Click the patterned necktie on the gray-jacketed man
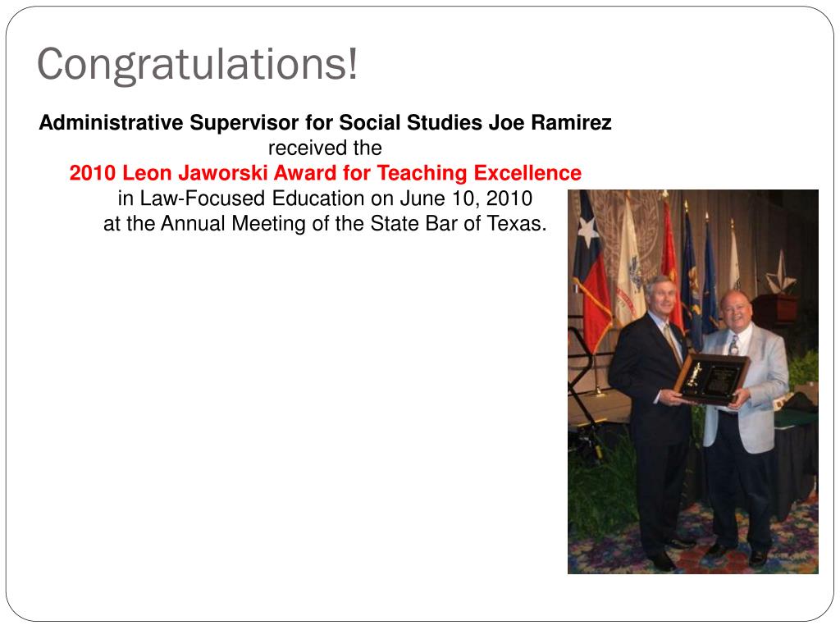The height and width of the screenshot is (630, 840). click(733, 345)
